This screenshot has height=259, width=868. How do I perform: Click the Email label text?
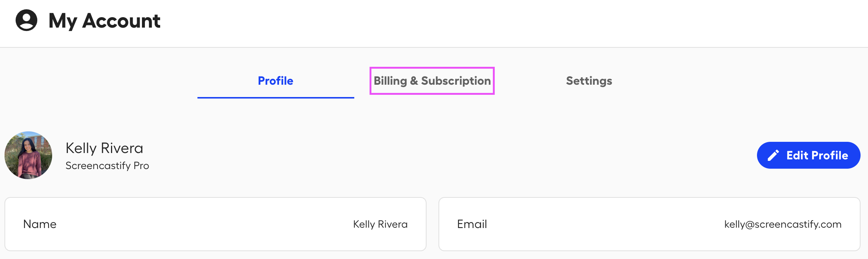tap(472, 224)
